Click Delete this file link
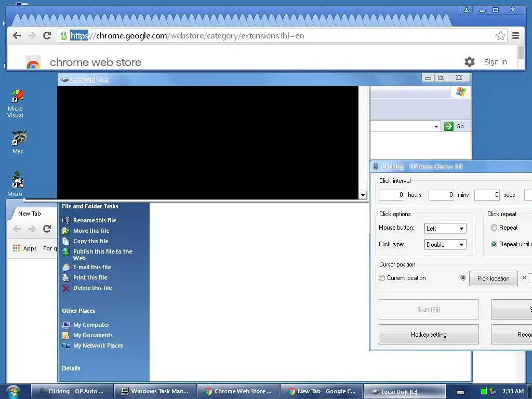Screen dimensions: 532x399 pos(92,288)
